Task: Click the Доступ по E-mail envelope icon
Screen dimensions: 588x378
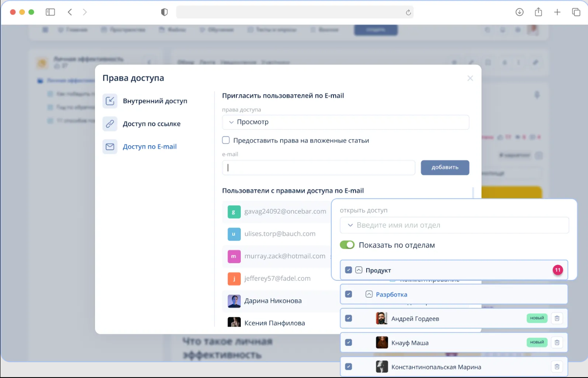Action: pos(110,147)
